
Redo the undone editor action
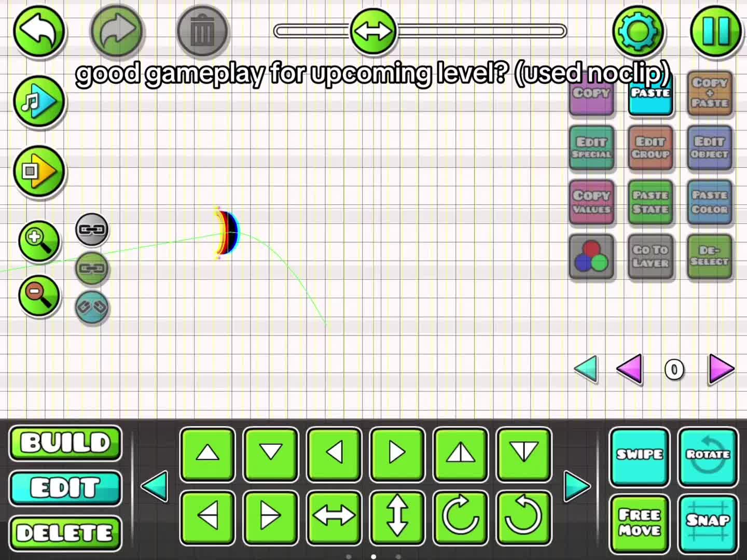[117, 31]
